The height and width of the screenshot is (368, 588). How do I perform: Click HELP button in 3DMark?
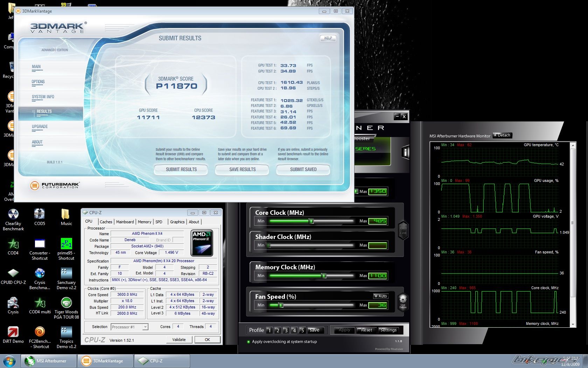point(328,38)
